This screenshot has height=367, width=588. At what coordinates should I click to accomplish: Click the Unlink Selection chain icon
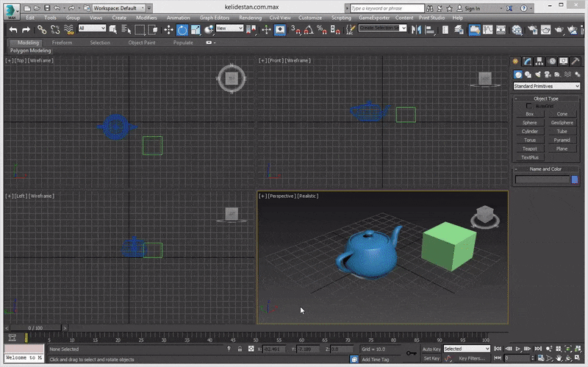[55, 29]
